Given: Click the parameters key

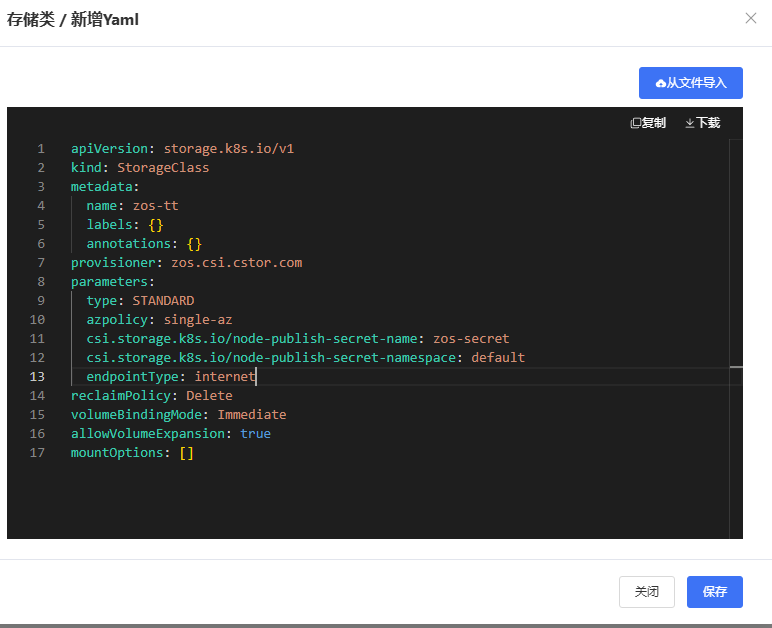Looking at the screenshot, I should [109, 282].
